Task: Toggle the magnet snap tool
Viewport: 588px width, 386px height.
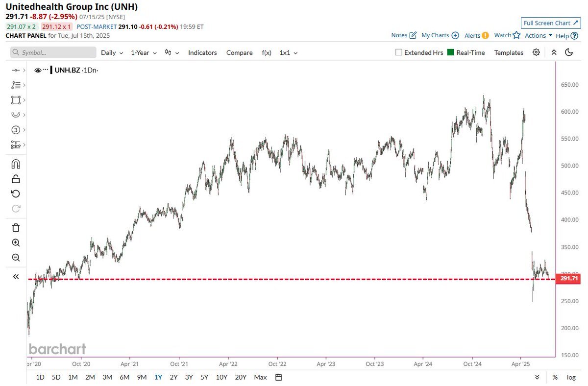Action: point(16,164)
